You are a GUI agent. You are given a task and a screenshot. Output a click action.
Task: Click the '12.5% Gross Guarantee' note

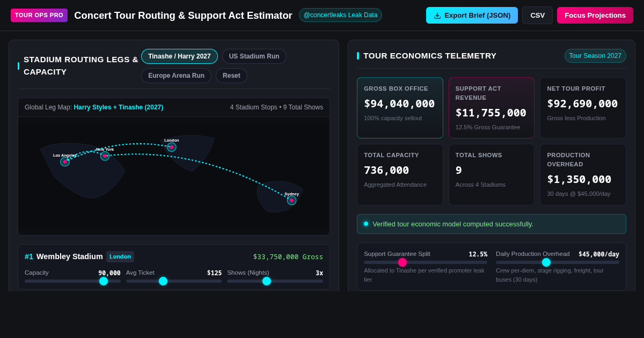click(488, 127)
